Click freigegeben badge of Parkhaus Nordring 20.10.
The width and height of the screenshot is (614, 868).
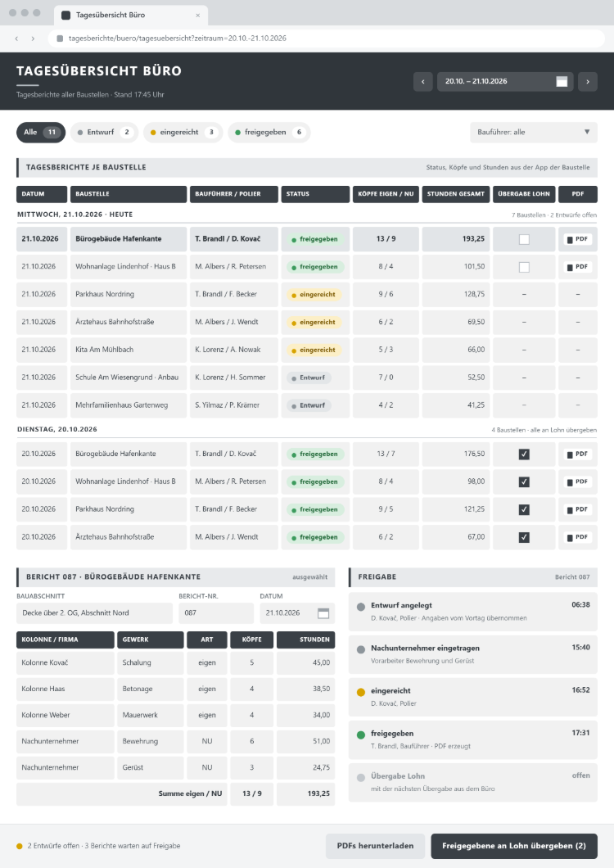coord(315,509)
